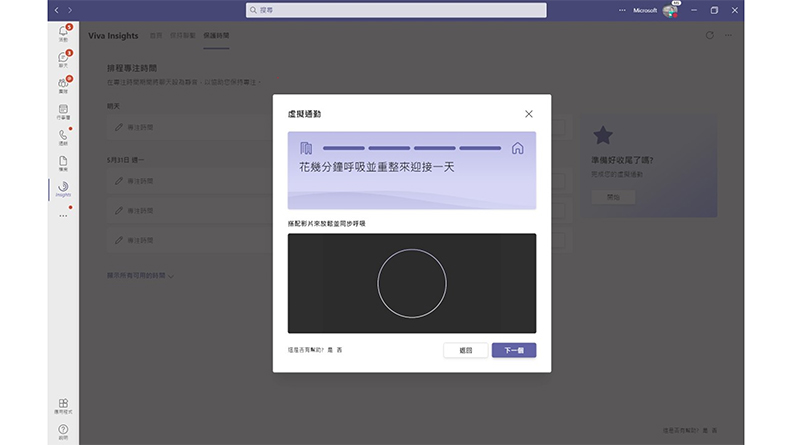Go back with the left arrow in title bar
The image size is (792, 445).
tap(57, 10)
